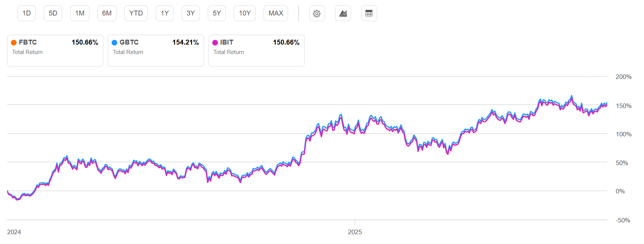Toggle the IBIT Total Return series card
This screenshot has width=644, height=244.
coord(256,51)
